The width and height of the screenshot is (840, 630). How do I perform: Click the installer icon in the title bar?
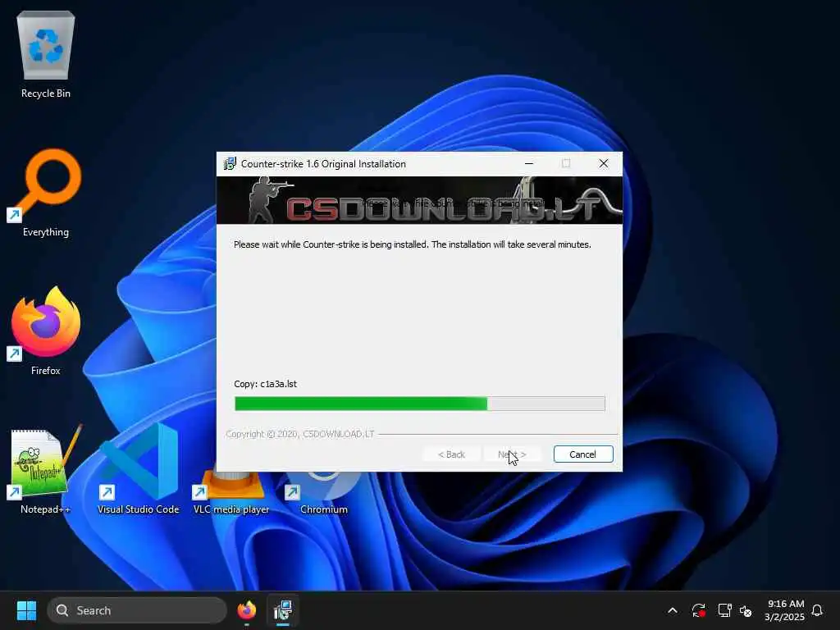point(230,164)
